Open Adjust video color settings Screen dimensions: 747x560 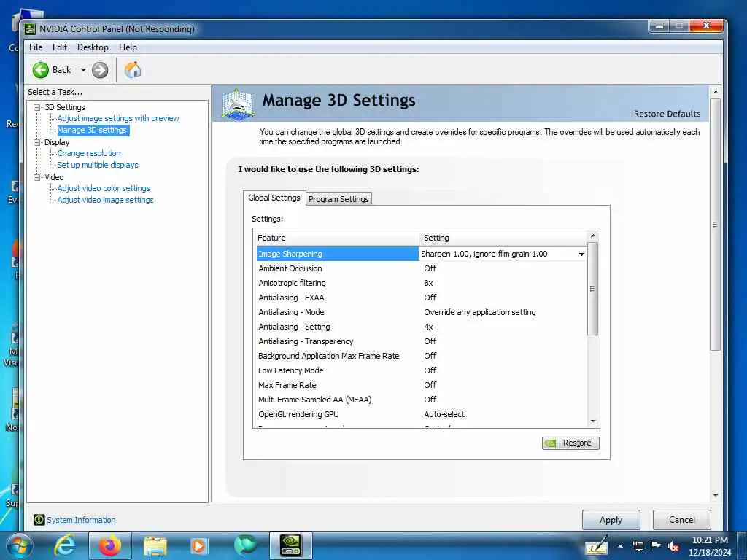coord(104,188)
